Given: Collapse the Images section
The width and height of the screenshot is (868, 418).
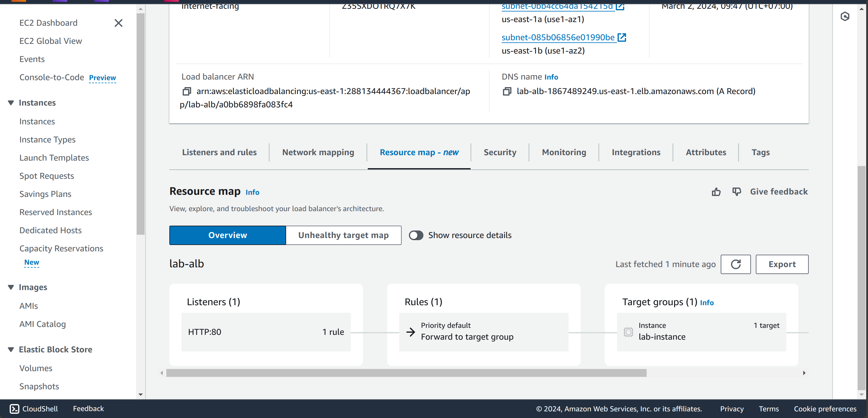Looking at the screenshot, I should [x=11, y=287].
